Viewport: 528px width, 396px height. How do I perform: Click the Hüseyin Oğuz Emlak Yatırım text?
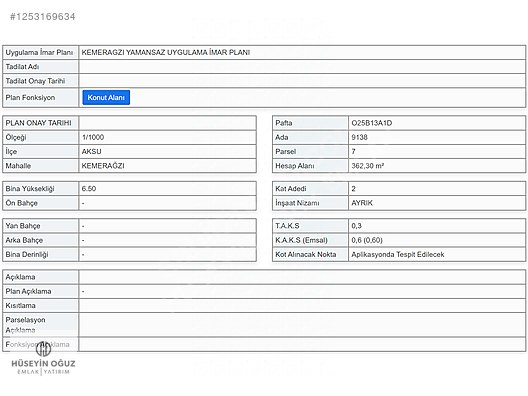pyautogui.click(x=43, y=367)
